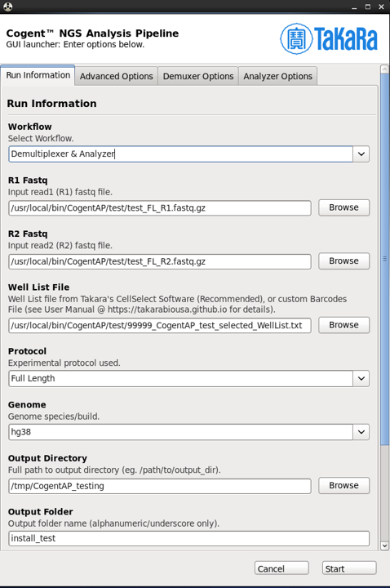Click the R1 Fastq file path field
Screen dimensions: 390x588
(160, 208)
